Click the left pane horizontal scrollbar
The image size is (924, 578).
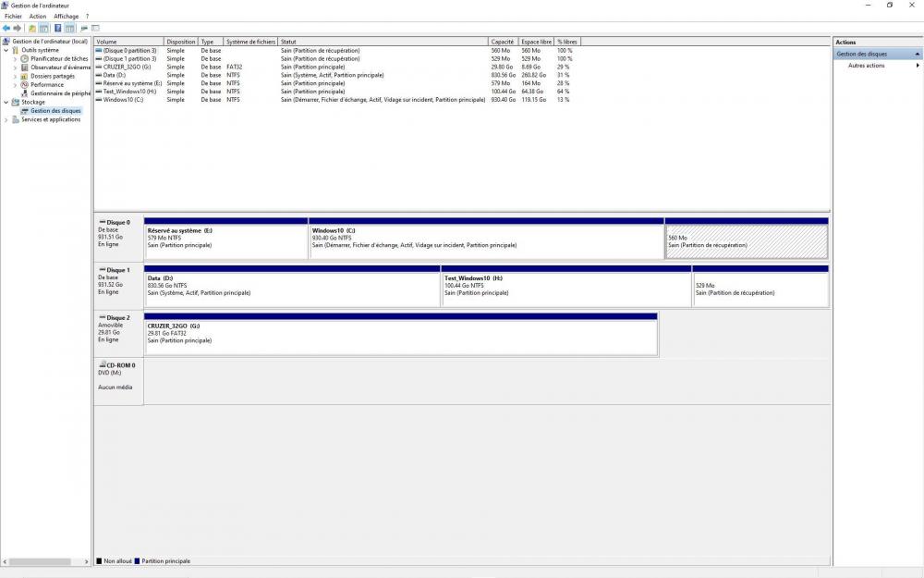tap(46, 562)
